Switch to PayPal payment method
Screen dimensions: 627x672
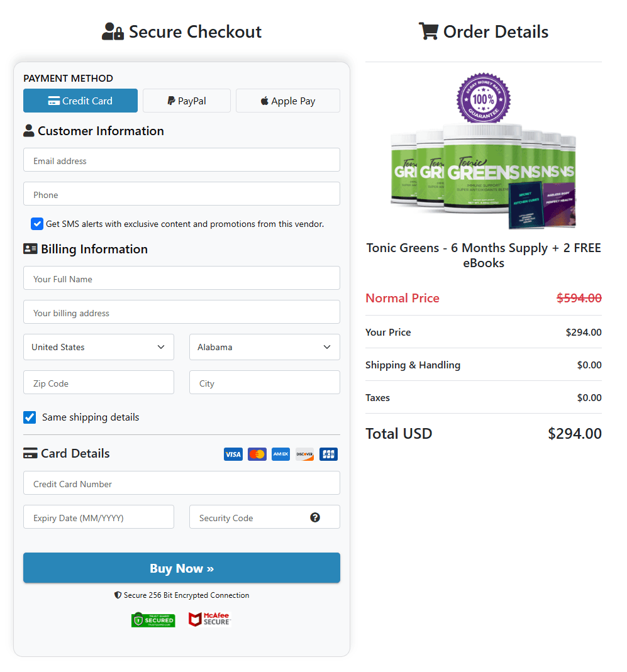point(187,101)
